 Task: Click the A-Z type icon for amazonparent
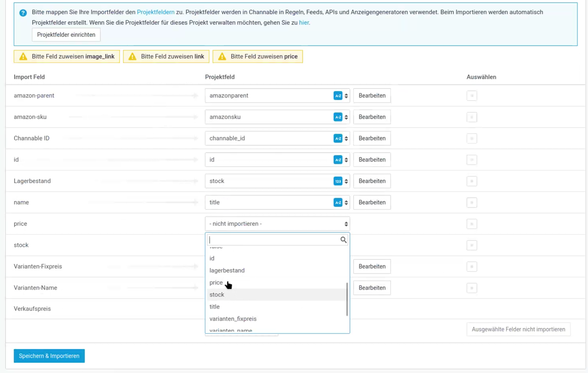click(338, 96)
